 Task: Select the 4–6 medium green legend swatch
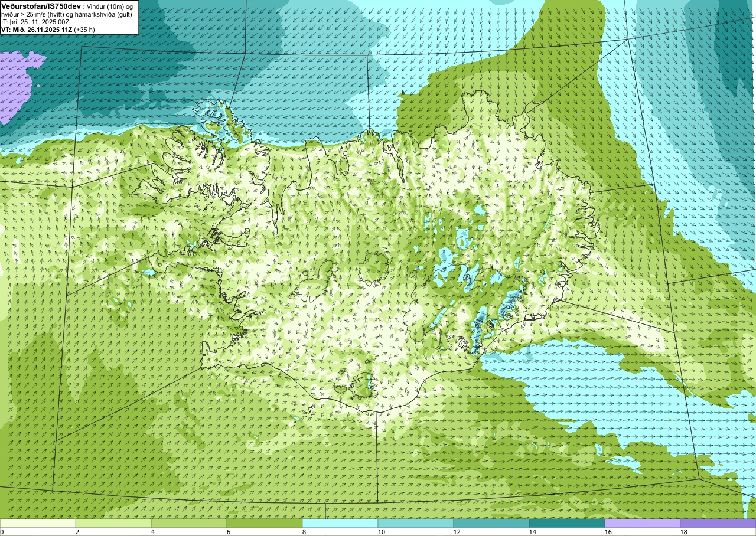tap(189, 523)
